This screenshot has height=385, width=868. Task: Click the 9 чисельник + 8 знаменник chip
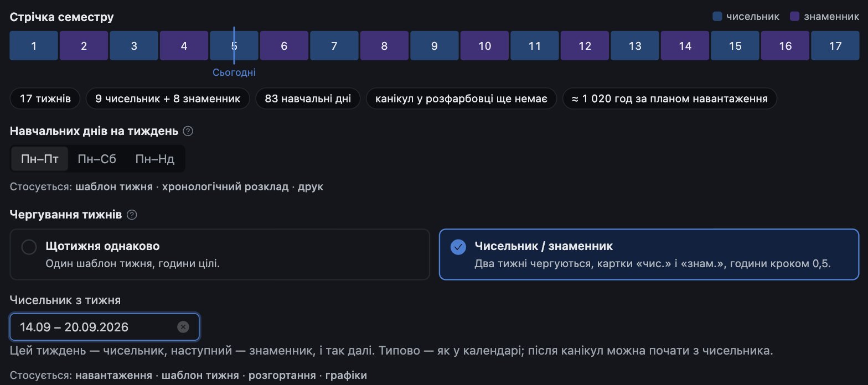(168, 99)
